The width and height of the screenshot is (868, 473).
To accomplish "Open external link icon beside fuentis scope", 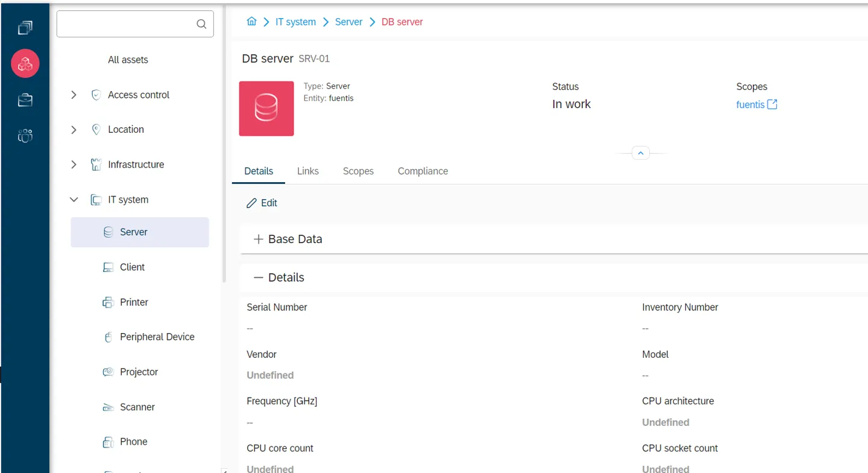I will tap(772, 104).
